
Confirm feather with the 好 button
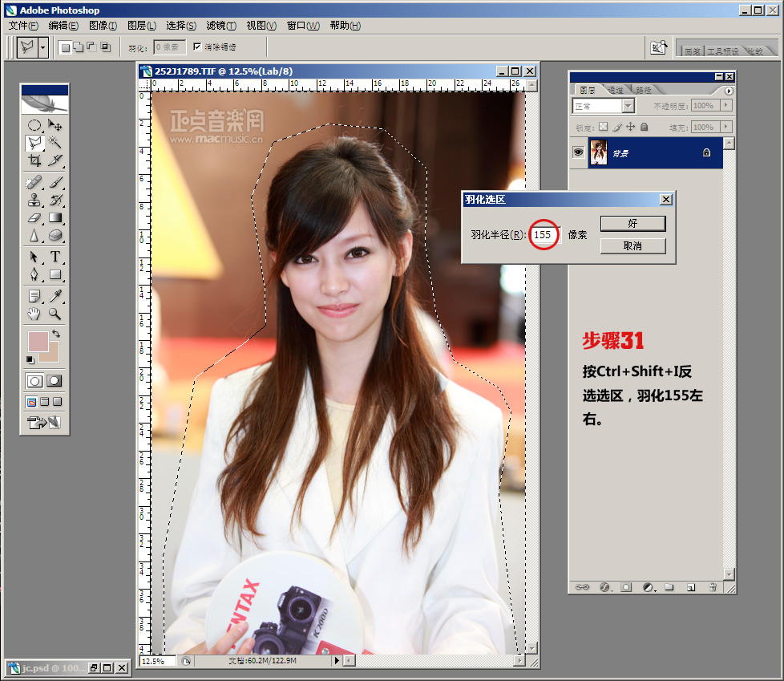(x=632, y=223)
